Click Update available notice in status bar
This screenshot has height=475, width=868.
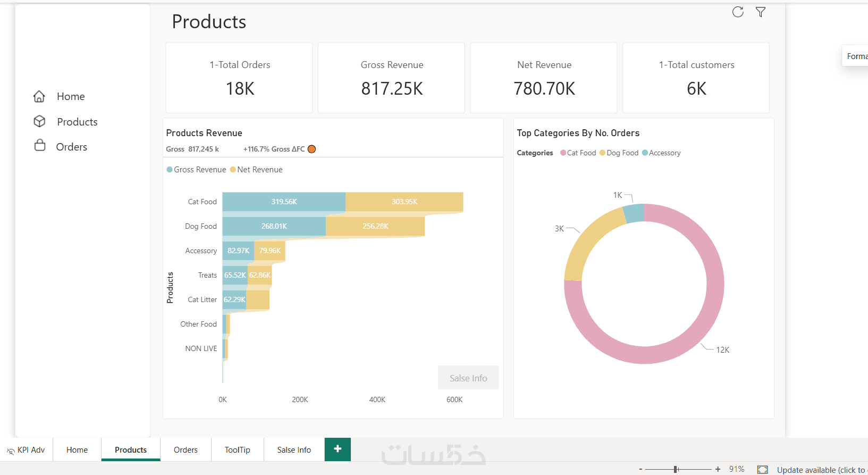coord(821,470)
